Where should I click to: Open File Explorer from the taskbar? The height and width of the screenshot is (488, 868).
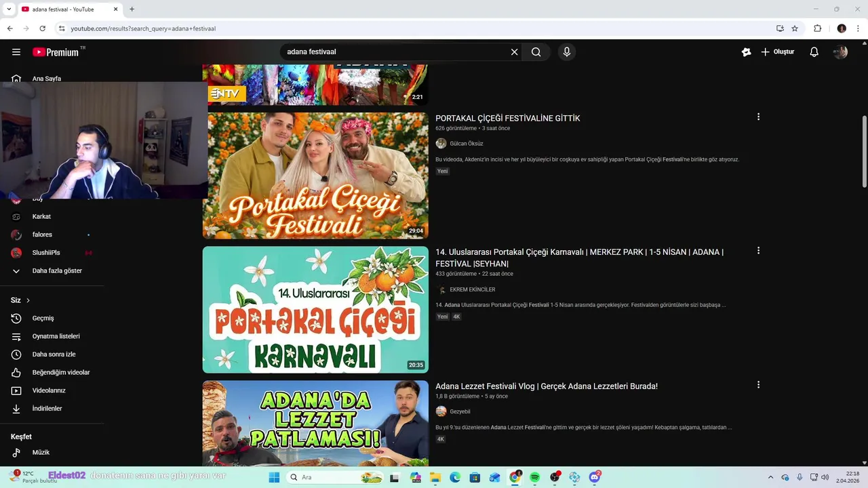coord(435,477)
